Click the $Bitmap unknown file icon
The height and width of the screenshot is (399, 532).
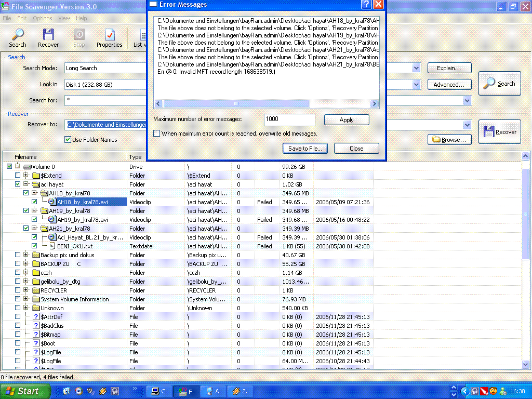(x=36, y=334)
